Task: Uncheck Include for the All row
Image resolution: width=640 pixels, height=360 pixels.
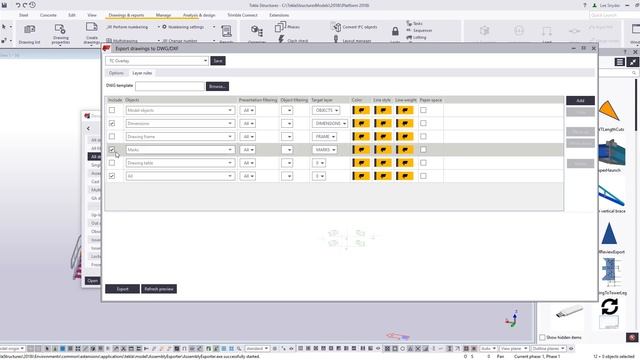Action: [112, 176]
